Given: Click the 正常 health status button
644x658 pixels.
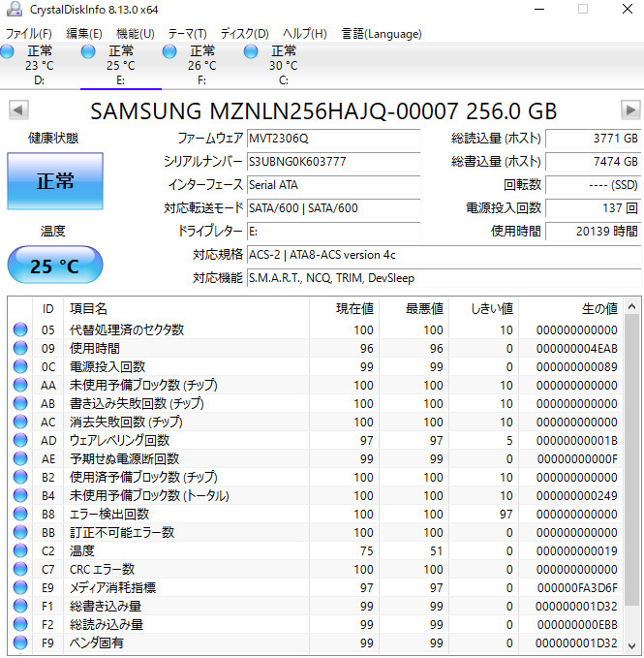Looking at the screenshot, I should (x=55, y=181).
